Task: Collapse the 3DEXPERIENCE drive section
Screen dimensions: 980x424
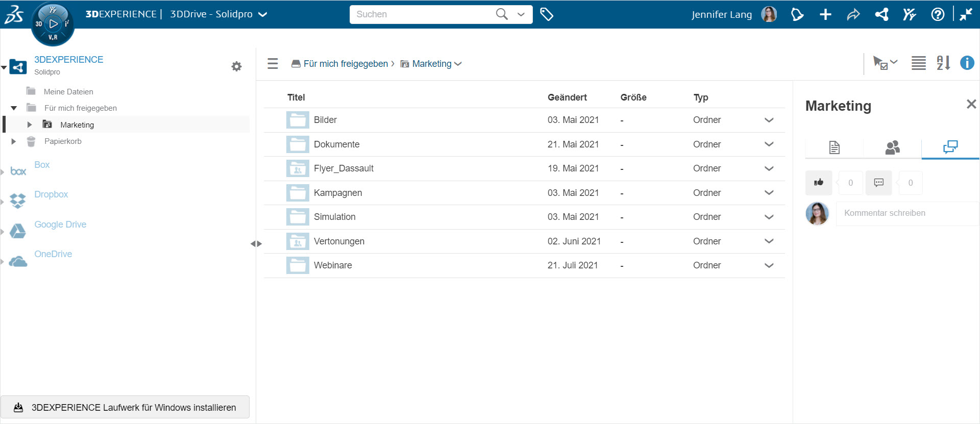Action: pos(4,67)
